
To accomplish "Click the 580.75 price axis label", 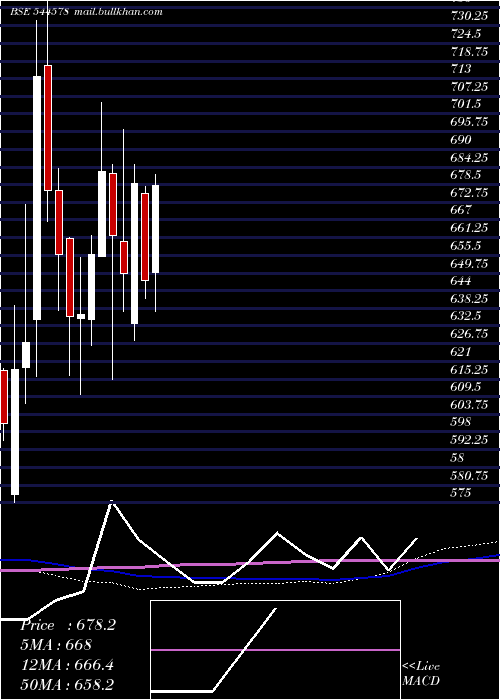I will point(469,476).
